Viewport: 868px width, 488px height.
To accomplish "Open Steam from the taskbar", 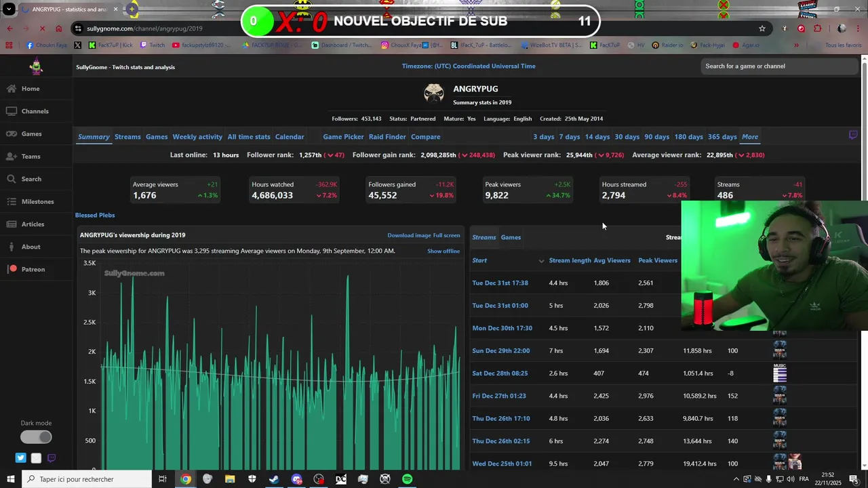I will tap(274, 479).
